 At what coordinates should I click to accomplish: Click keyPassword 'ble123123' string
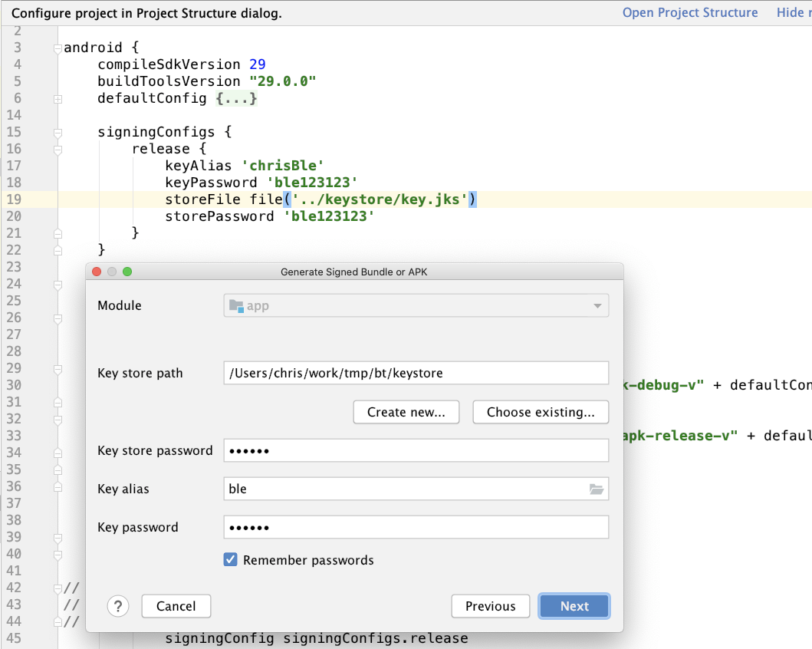click(312, 183)
